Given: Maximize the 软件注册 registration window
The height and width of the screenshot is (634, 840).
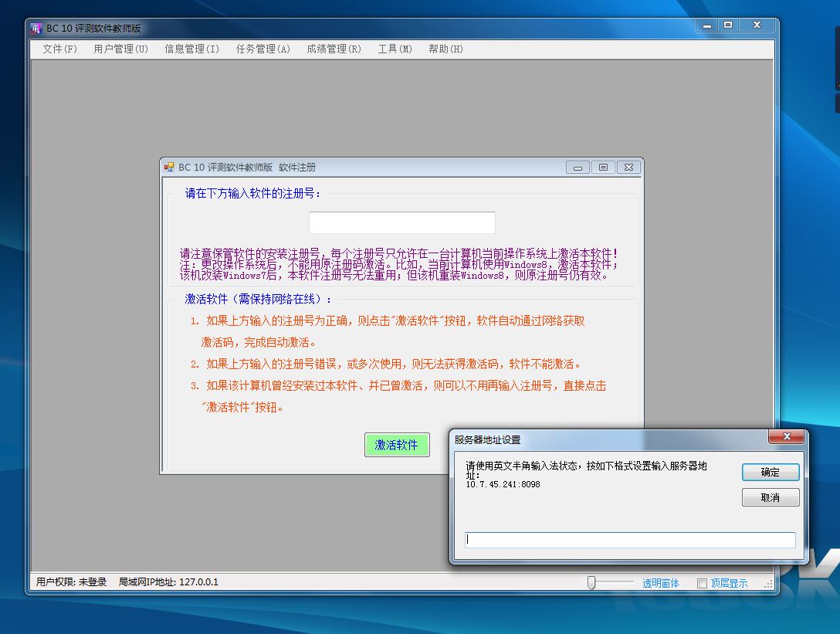Looking at the screenshot, I should click(603, 168).
